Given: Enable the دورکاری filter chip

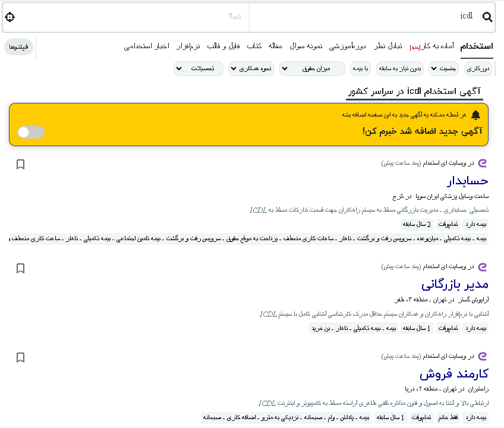Looking at the screenshot, I should tap(478, 69).
